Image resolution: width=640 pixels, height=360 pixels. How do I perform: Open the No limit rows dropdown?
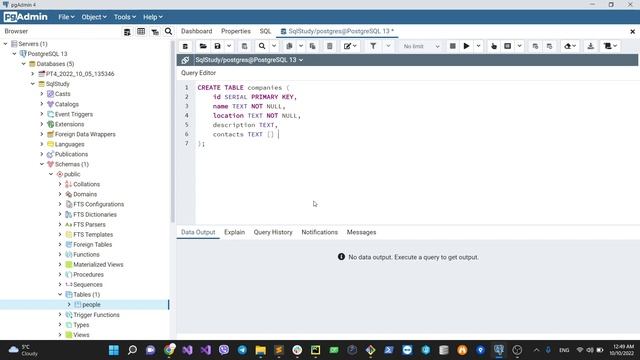pos(421,46)
